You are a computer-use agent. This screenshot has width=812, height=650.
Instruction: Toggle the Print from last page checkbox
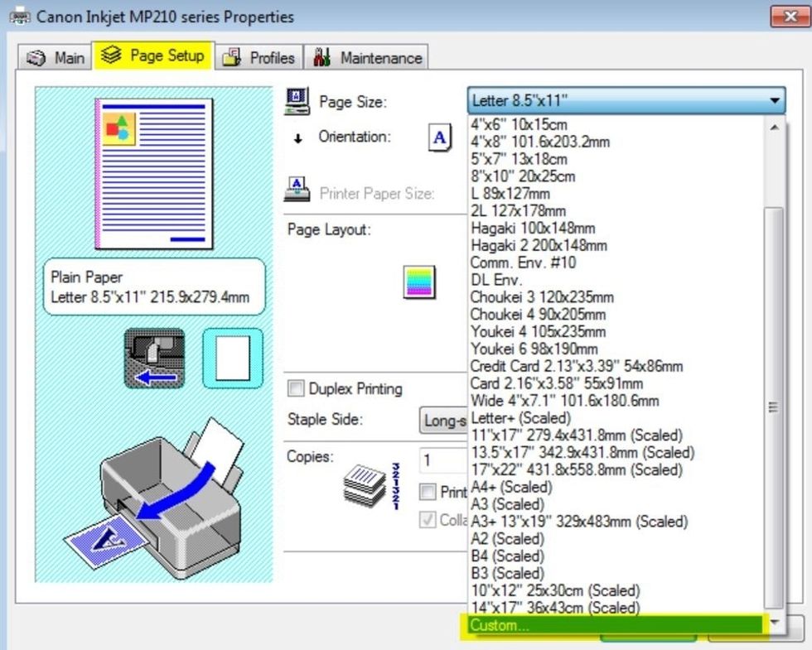[428, 492]
